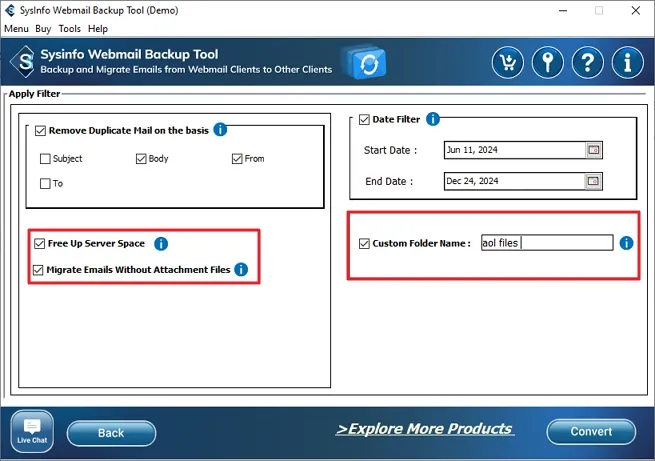
Task: Show info for Custom Folder Name
Action: (626, 243)
